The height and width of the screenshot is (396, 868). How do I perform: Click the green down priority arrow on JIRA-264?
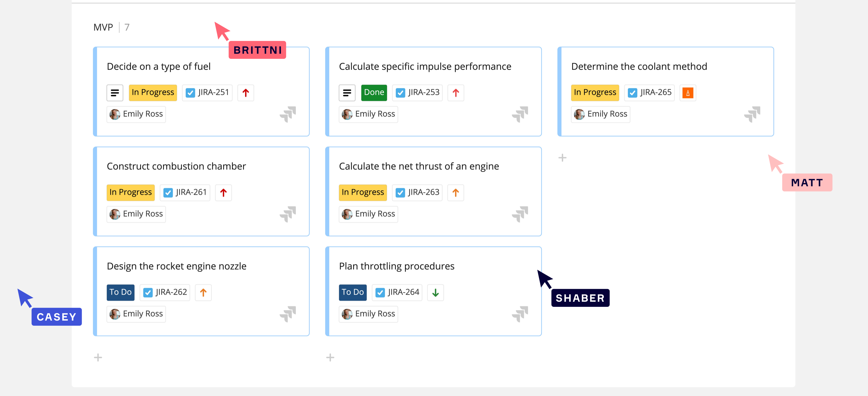coord(435,293)
